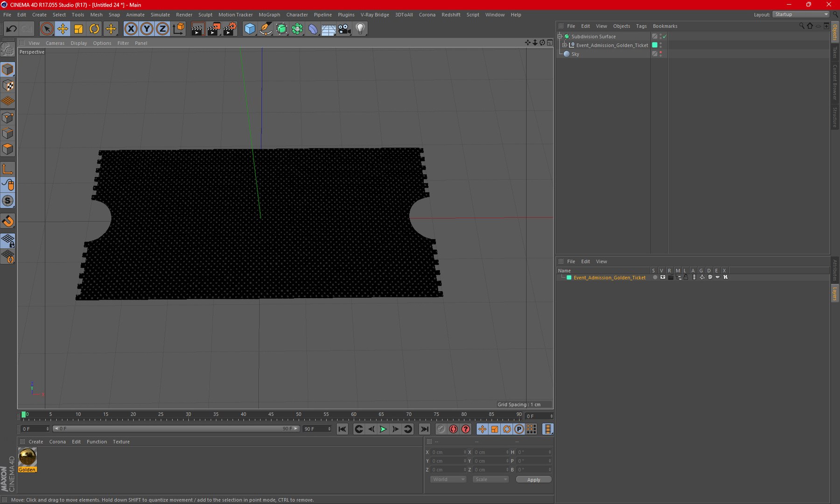Screen dimensions: 840x504
Task: Open the Light object icon
Action: tap(360, 29)
